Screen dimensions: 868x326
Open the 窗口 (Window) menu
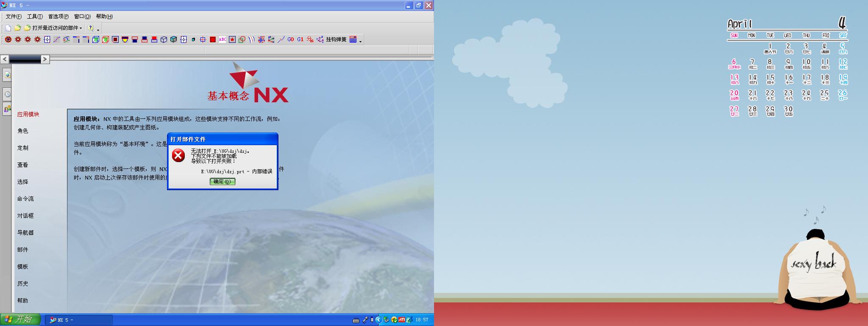82,17
